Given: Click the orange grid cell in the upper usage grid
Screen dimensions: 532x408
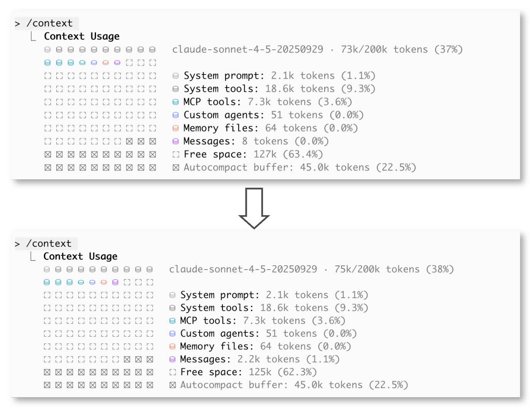Looking at the screenshot, I should click(106, 63).
